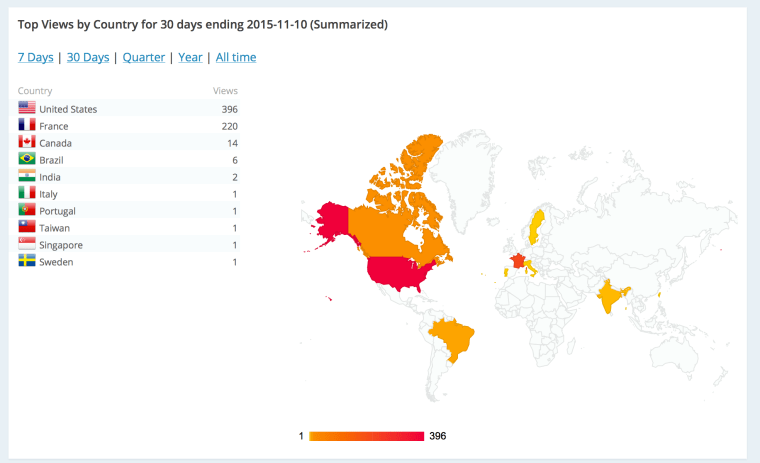This screenshot has height=463, width=760.
Task: Select the Portugal country name
Action: 57,211
